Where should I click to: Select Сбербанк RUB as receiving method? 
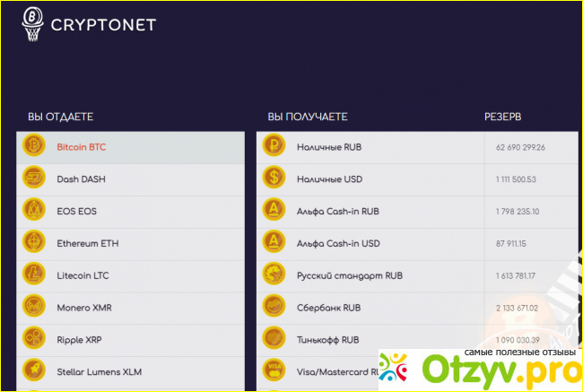point(329,308)
